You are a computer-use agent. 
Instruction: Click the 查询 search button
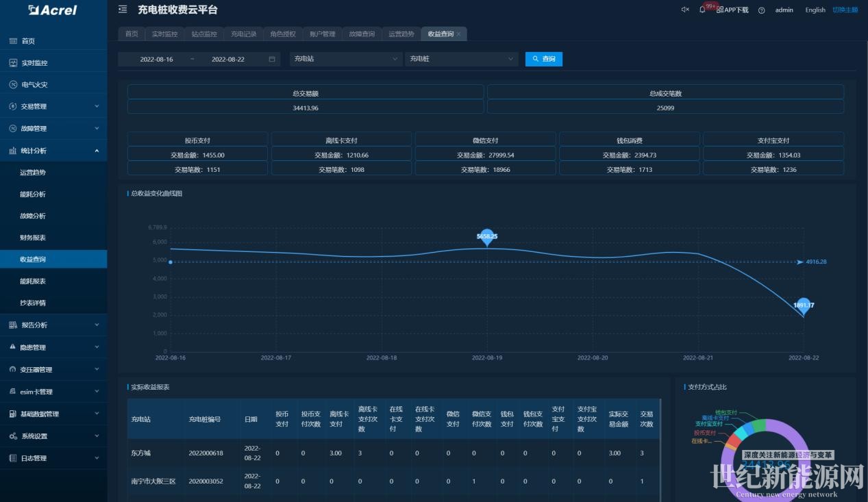544,60
